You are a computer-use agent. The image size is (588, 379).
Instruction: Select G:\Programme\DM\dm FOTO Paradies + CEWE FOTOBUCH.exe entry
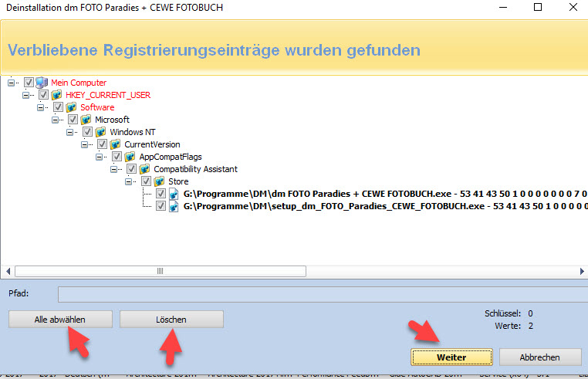click(385, 194)
